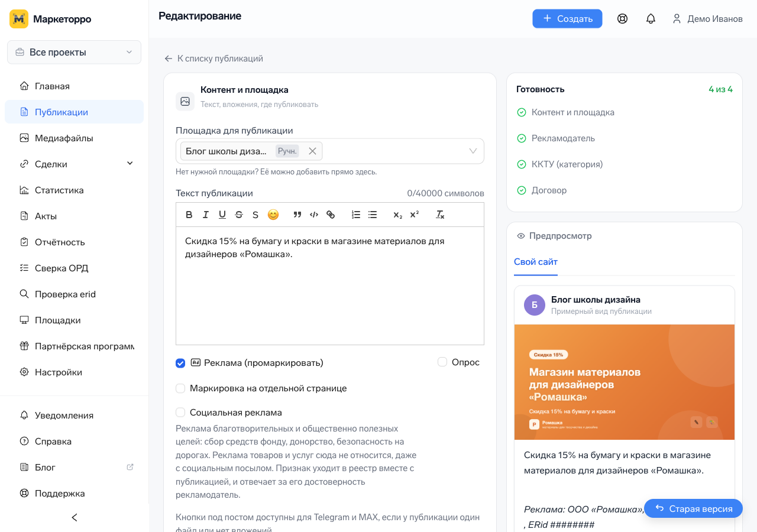Go to 'Главная' in sidebar

coord(74,86)
